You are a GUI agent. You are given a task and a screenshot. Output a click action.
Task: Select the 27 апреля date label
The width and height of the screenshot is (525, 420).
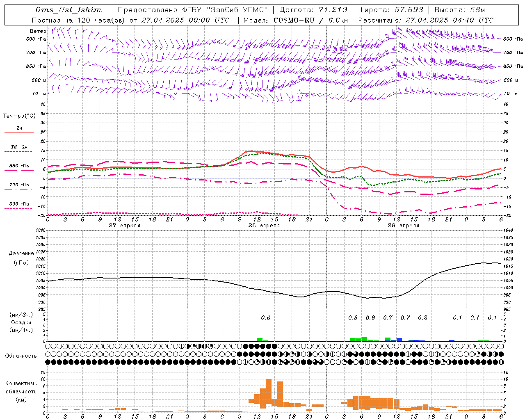click(x=125, y=226)
